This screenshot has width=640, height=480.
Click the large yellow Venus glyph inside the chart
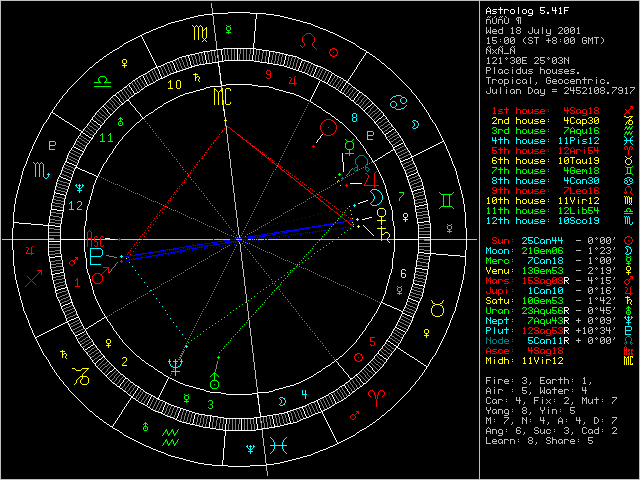[x=382, y=216]
